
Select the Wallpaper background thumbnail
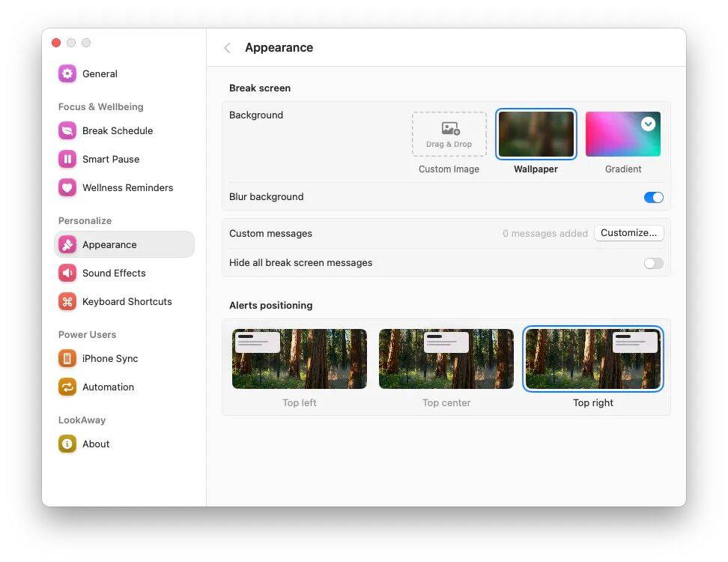point(536,135)
